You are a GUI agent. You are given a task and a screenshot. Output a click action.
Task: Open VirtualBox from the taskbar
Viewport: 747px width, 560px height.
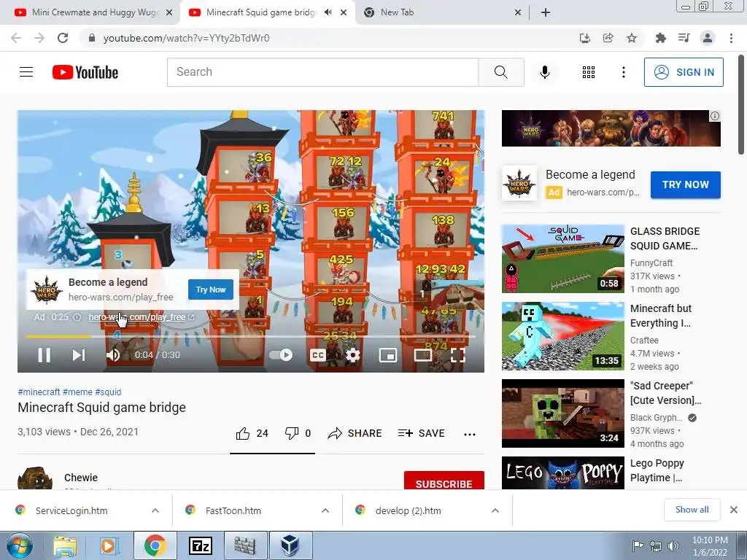[x=290, y=545]
